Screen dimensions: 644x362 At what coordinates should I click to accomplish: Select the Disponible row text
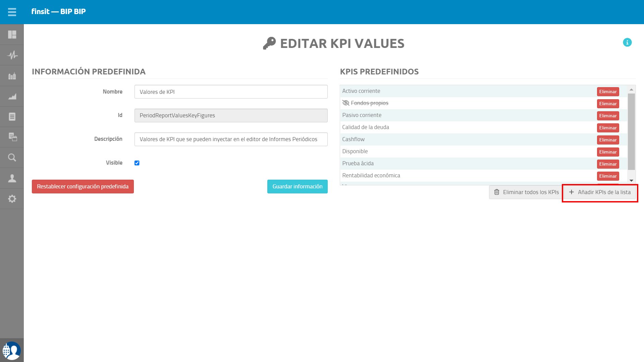(355, 151)
